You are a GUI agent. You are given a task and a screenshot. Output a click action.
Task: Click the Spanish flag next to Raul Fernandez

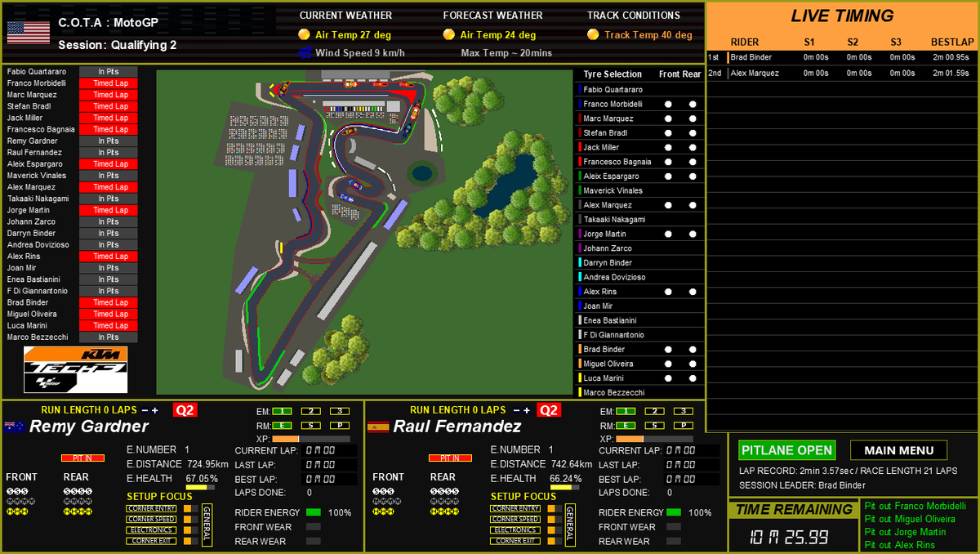pos(377,427)
